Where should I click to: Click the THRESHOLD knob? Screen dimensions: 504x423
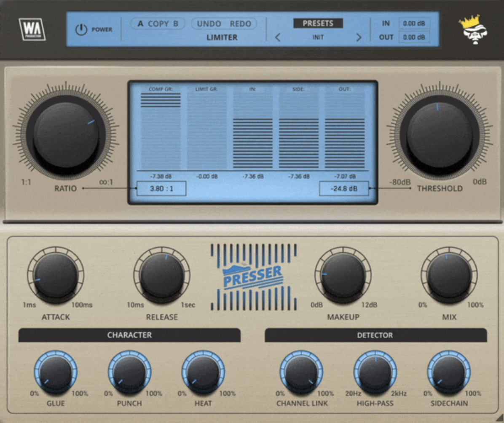(x=440, y=134)
